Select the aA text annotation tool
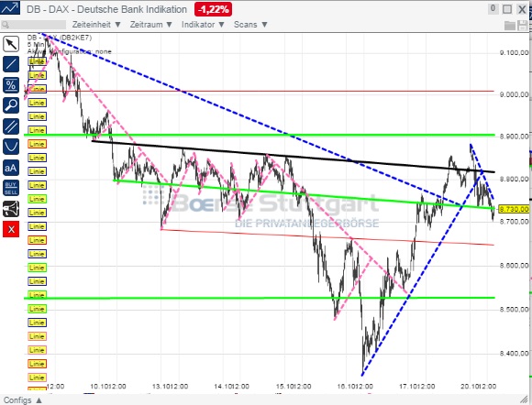 point(11,168)
